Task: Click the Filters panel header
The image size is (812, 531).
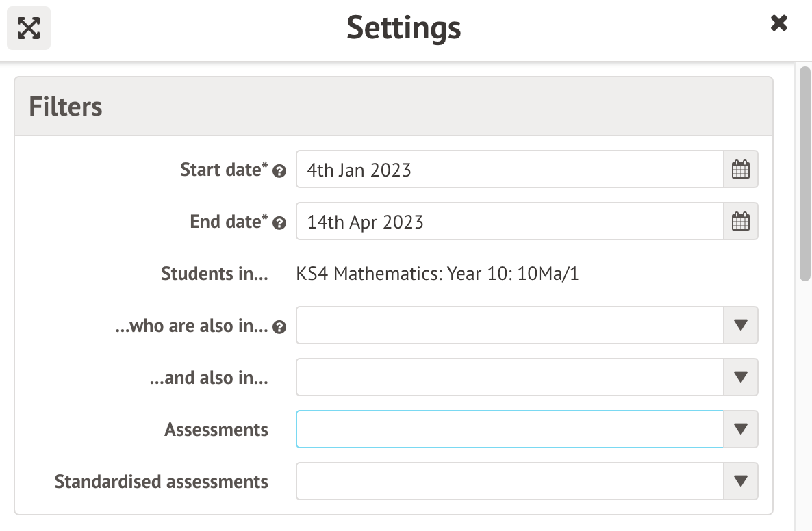Action: pos(394,107)
